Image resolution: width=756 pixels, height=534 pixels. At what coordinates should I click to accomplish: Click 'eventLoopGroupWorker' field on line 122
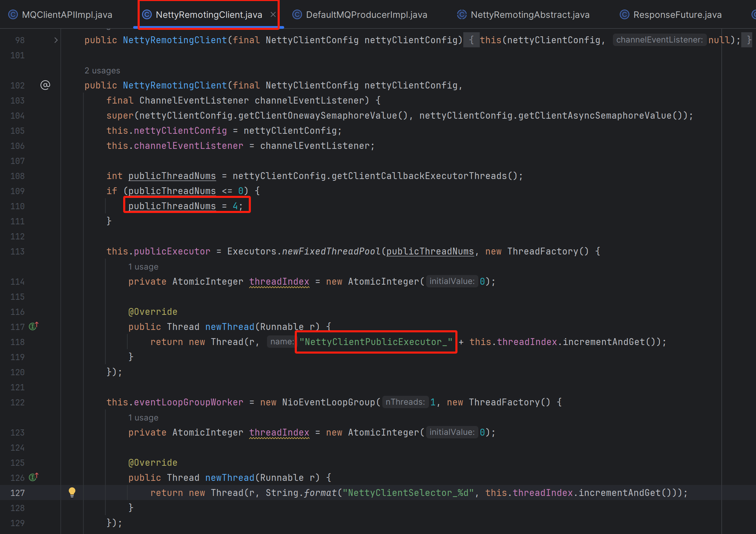click(x=188, y=402)
